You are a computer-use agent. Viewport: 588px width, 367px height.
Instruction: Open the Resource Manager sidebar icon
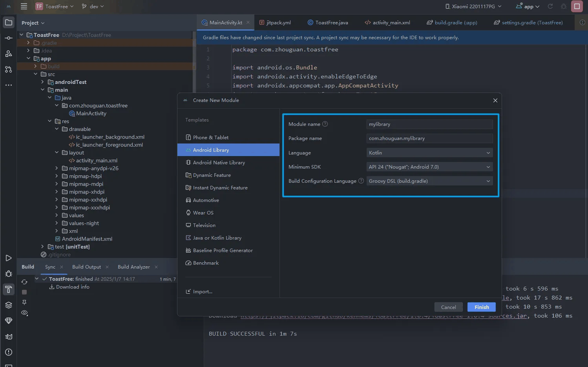[9, 54]
